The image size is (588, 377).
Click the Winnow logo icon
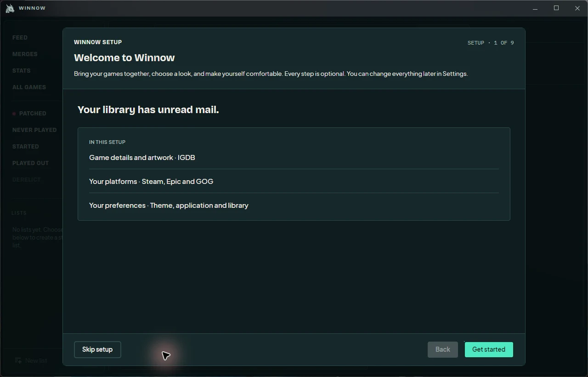pos(10,8)
